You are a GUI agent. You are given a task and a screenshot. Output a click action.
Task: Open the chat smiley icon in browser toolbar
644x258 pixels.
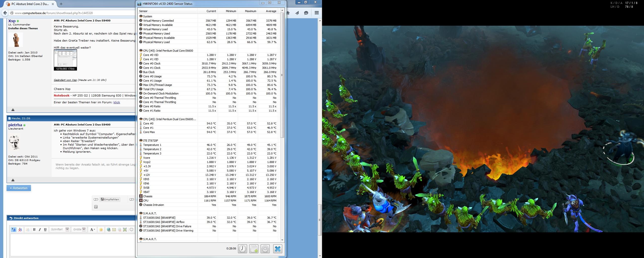[306, 13]
